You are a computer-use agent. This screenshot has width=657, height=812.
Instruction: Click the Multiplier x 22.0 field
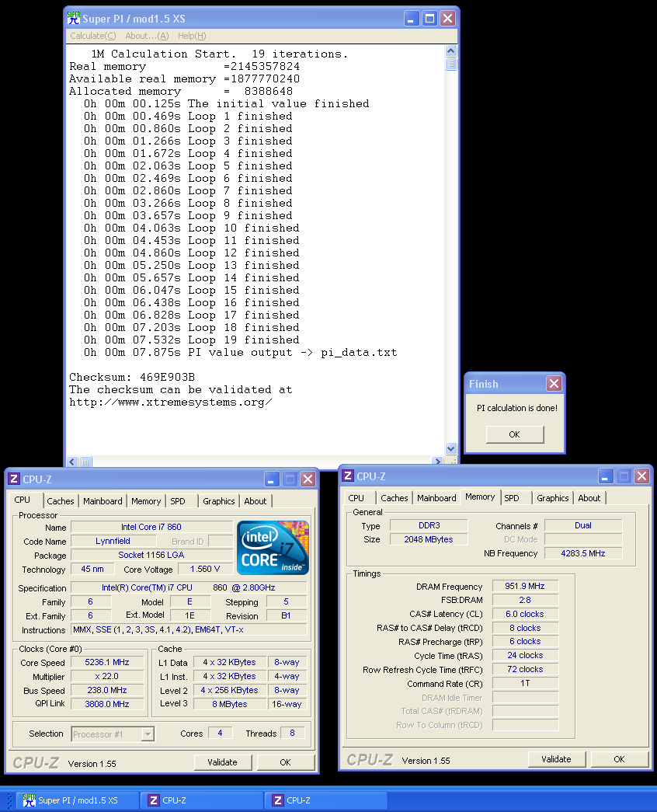coord(107,676)
